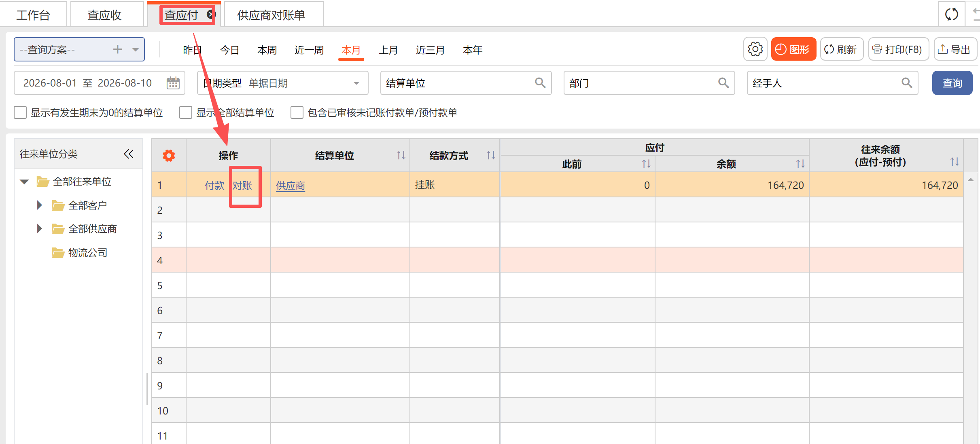Sort by 往来余额 column
Image resolution: width=980 pixels, height=444 pixels.
click(955, 162)
